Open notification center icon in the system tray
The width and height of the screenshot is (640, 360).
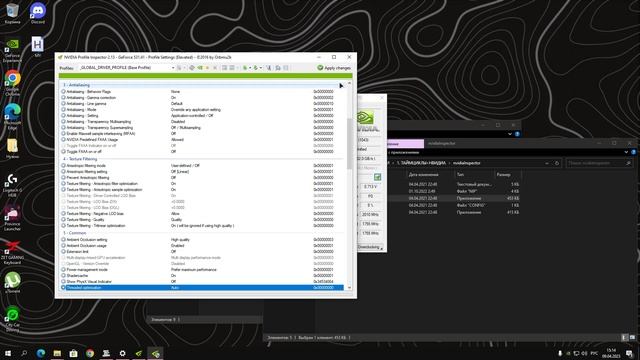[629, 353]
